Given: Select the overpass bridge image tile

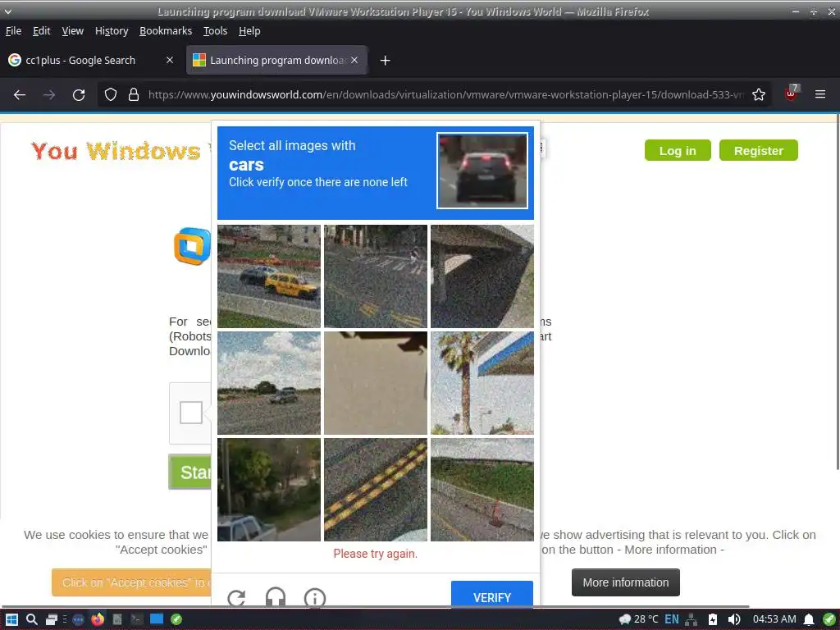Looking at the screenshot, I should tap(482, 276).
